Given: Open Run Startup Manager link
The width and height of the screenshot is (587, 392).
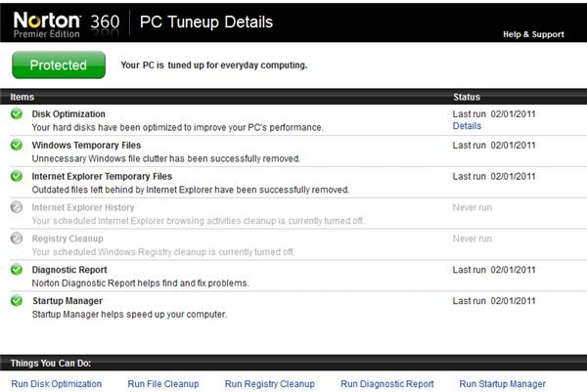Looking at the screenshot, I should (502, 384).
